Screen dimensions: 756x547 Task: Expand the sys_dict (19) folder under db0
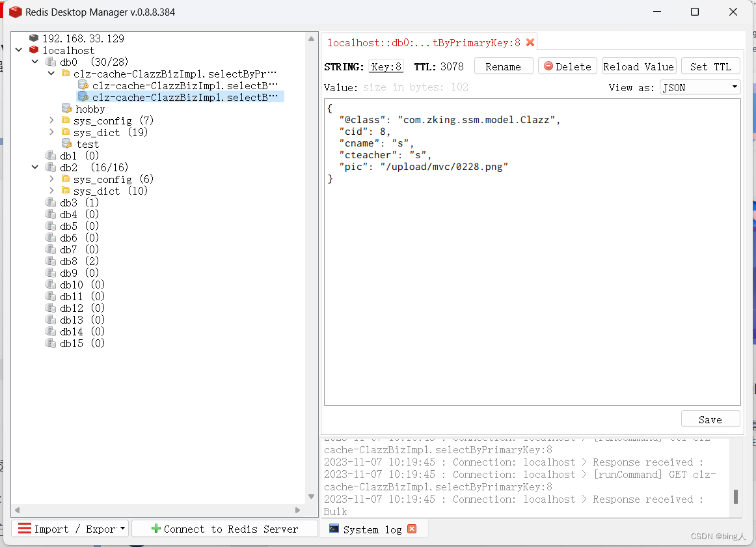(x=52, y=132)
